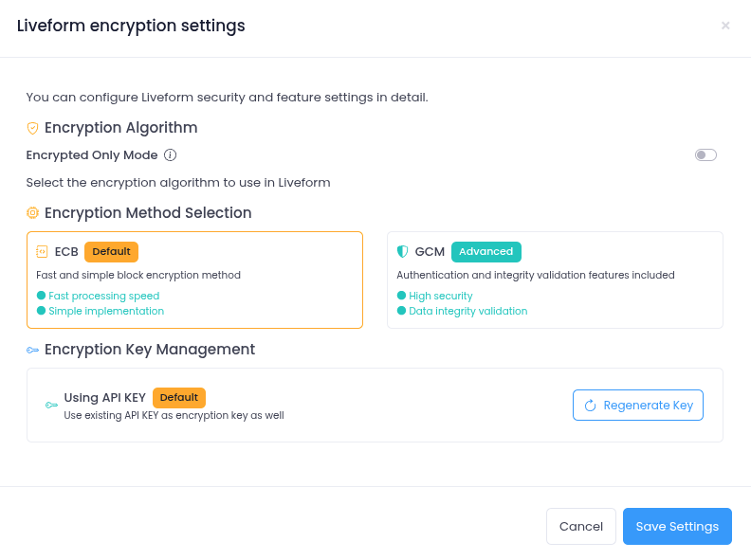The height and width of the screenshot is (560, 751).
Task: Click the 'Encryption Algorithm' heading
Action: coord(120,128)
